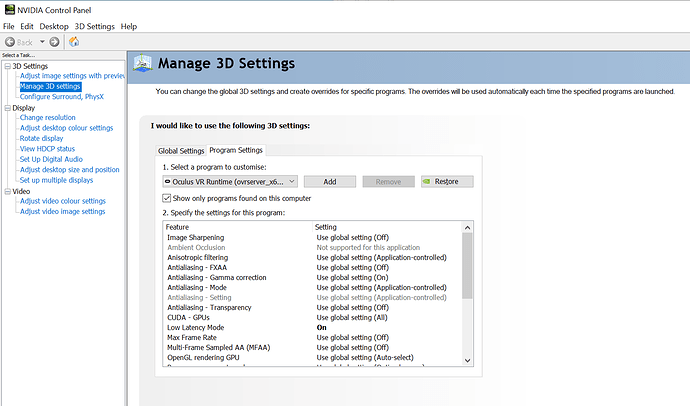Viewport: 690px width, 406px height.
Task: Collapse the Display tree node
Action: point(6,107)
